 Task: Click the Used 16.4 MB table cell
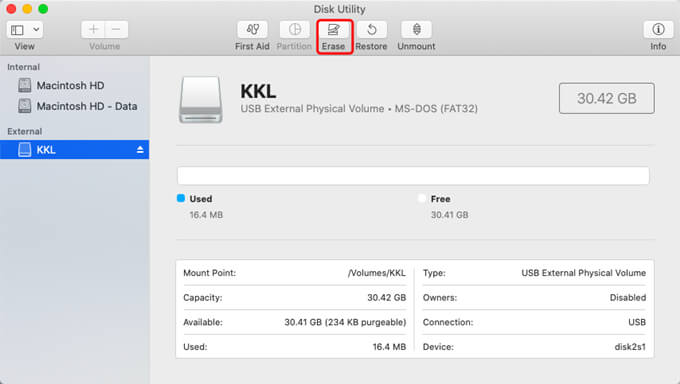click(x=389, y=347)
